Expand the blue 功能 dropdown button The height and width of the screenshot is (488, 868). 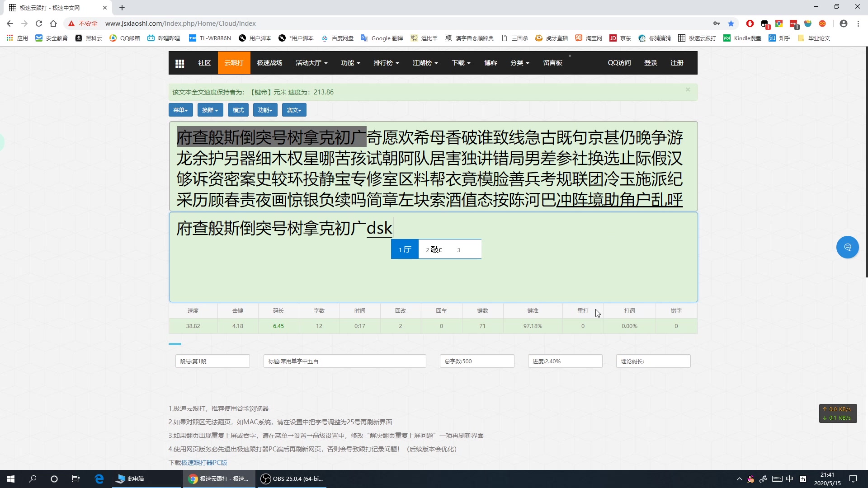click(265, 110)
